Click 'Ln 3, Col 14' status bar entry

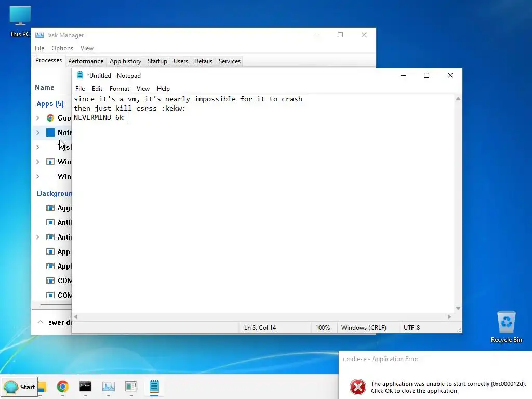pyautogui.click(x=260, y=328)
